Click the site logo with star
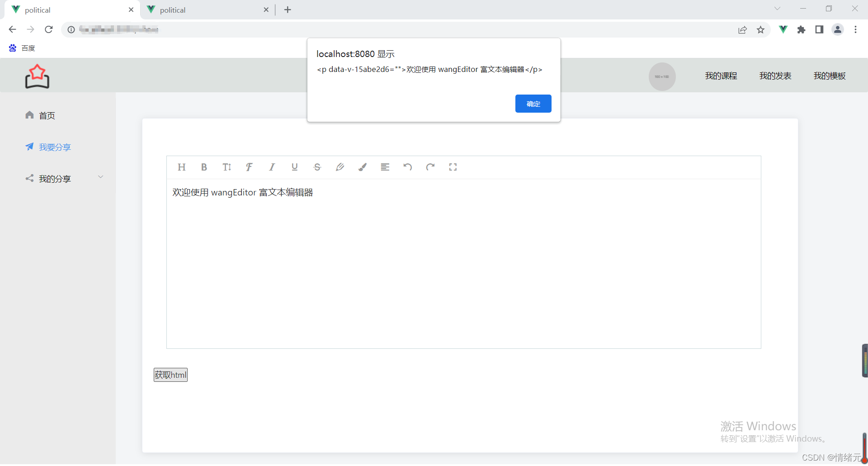The width and height of the screenshot is (868, 466). pos(37,76)
